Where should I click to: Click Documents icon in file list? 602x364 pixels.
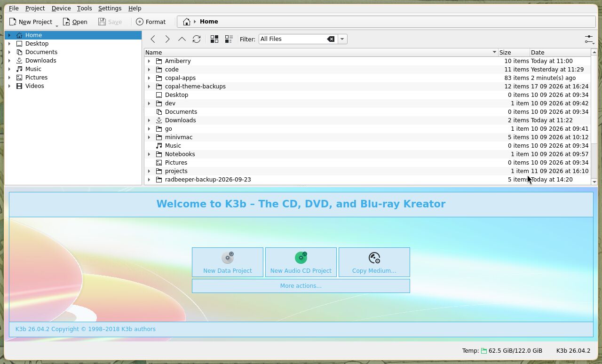159,112
